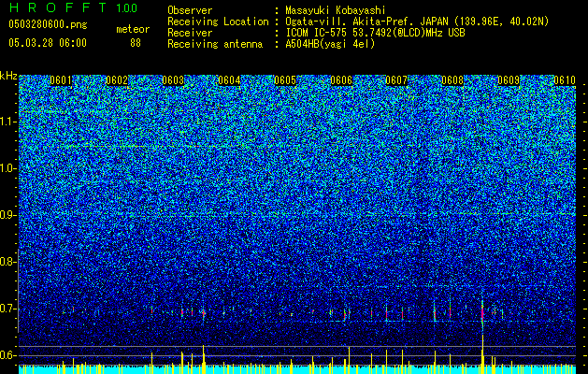Image resolution: width=588 pixels, height=374 pixels.
Task: Click the 0610 time marker
Action: click(565, 80)
